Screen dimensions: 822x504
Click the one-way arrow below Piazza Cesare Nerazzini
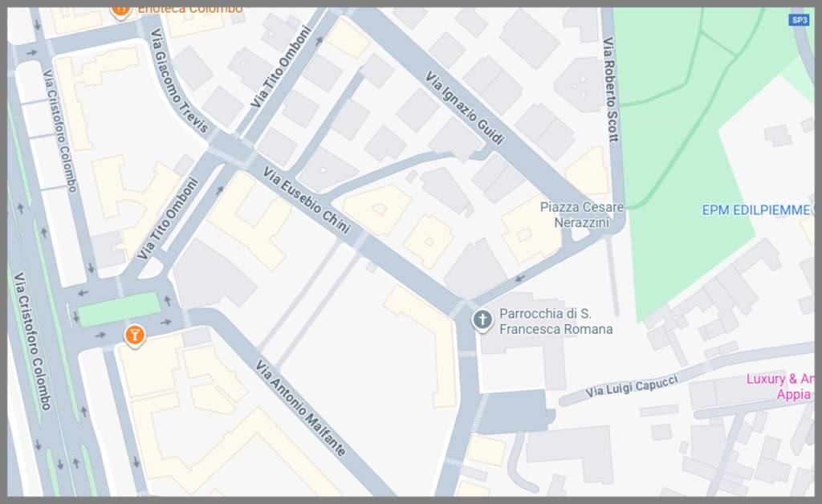click(519, 278)
